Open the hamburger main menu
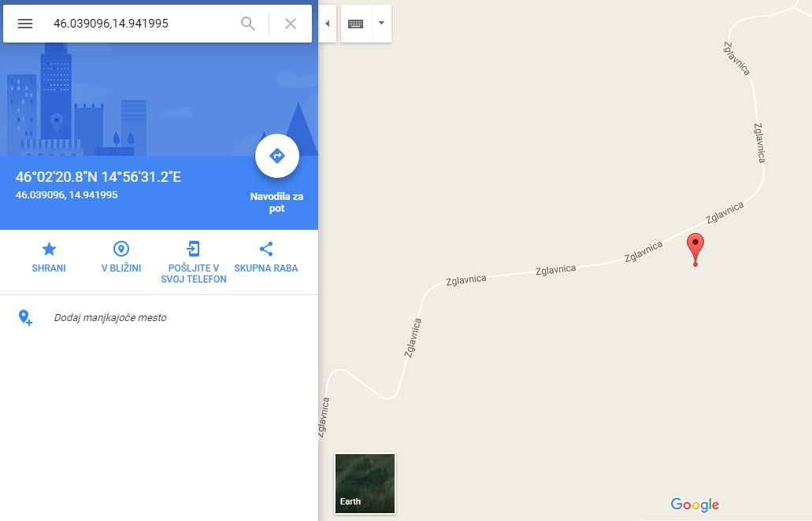This screenshot has width=812, height=521. (x=25, y=24)
